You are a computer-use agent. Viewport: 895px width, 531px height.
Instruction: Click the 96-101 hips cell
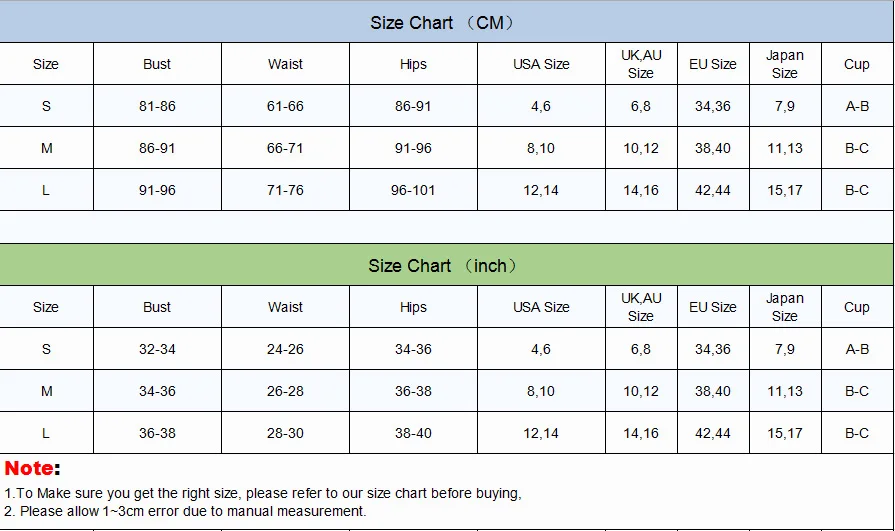click(x=413, y=190)
